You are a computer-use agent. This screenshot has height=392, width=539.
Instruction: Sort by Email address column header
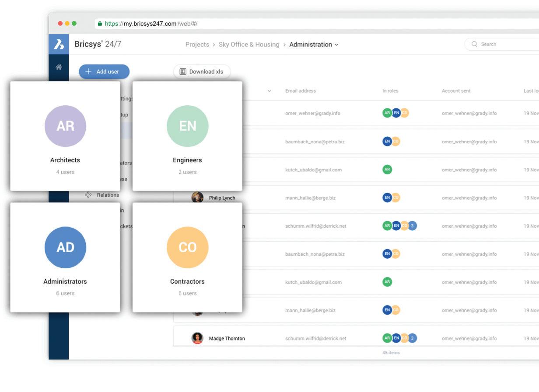[x=300, y=91]
